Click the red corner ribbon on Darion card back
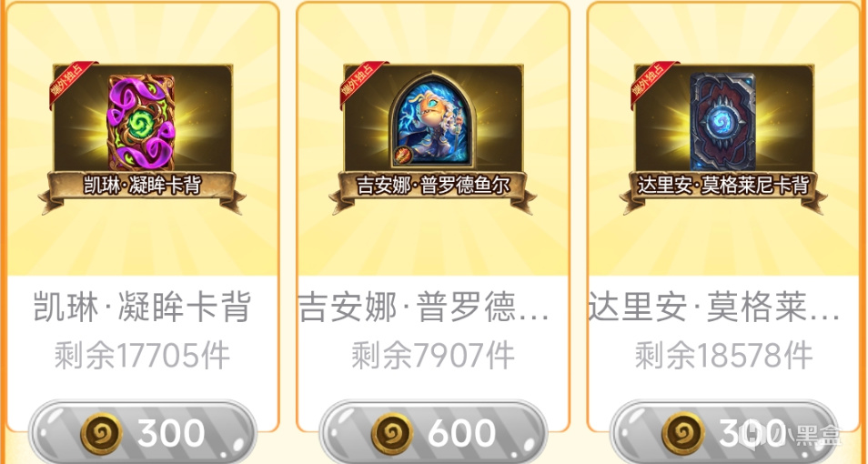868x464 pixels. pyautogui.click(x=652, y=83)
